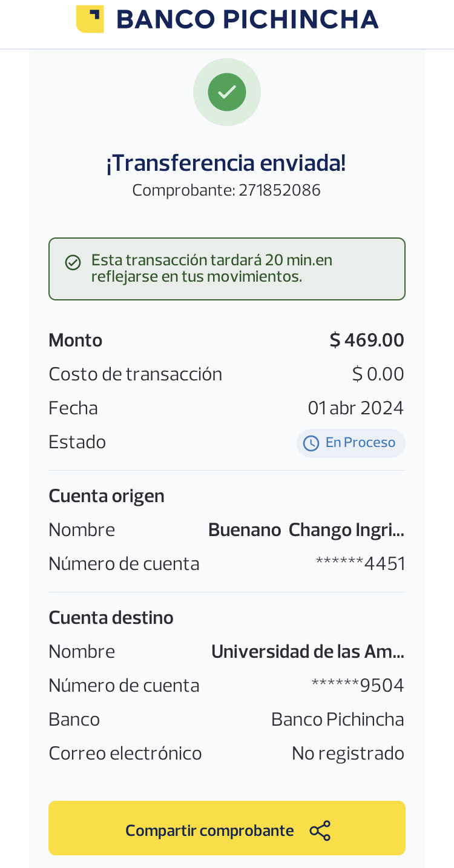Click the clock icon in the Estado badge
The width and height of the screenshot is (454, 868).
click(x=311, y=443)
